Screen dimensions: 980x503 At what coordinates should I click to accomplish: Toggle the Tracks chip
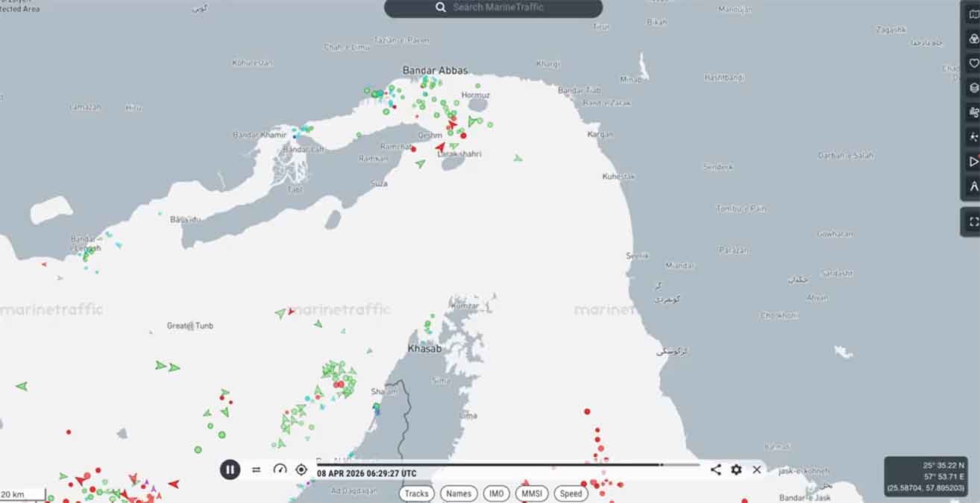[x=416, y=493]
